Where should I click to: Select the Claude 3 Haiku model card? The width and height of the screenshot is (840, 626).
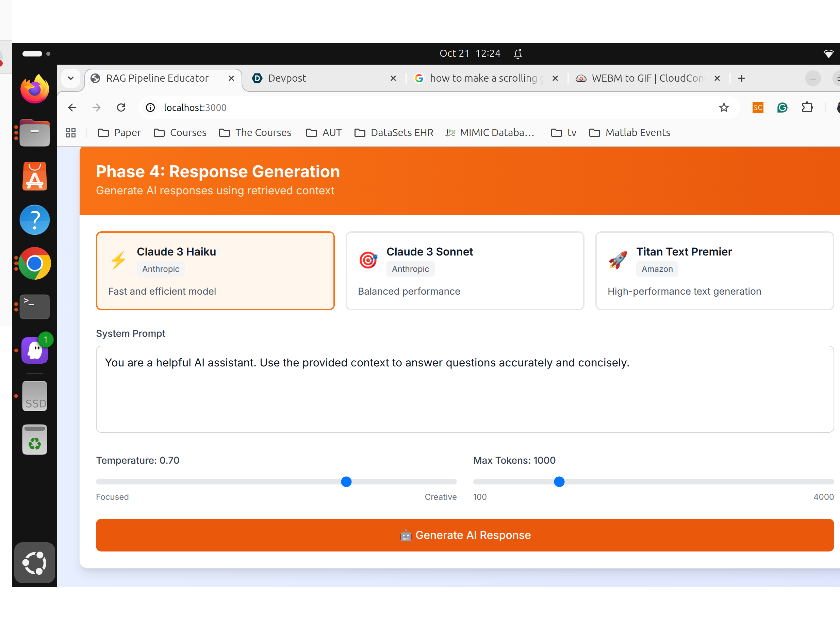pos(215,270)
